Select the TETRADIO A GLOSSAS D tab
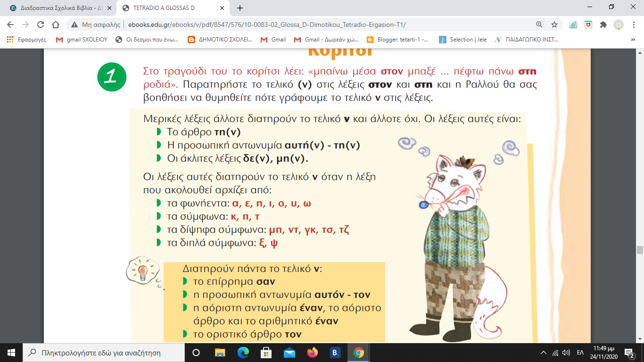The height and width of the screenshot is (362, 644). [173, 8]
